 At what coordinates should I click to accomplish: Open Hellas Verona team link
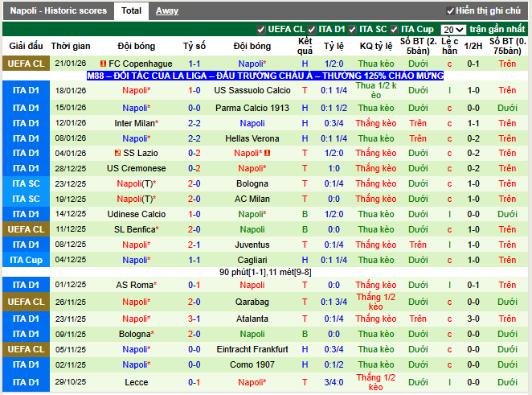tap(252, 138)
